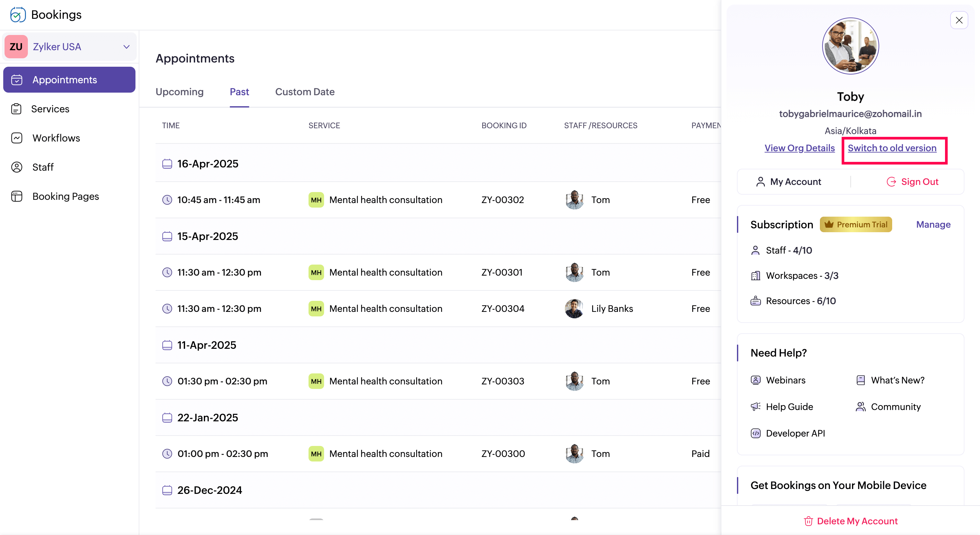
Task: Select the Custom Date tab
Action: (x=304, y=92)
